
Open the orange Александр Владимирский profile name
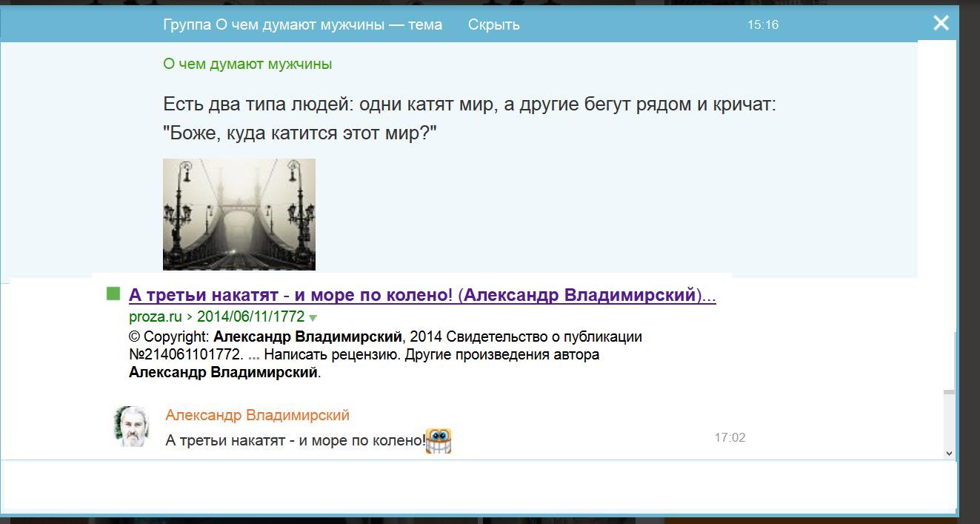click(x=257, y=415)
